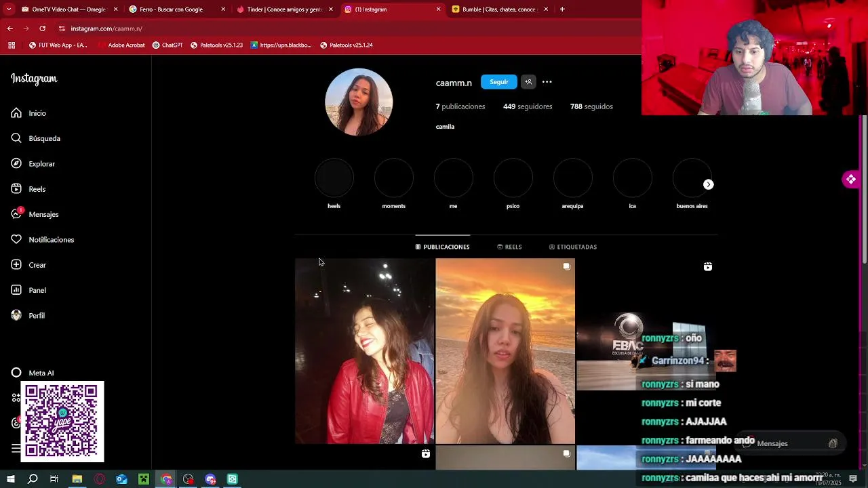Select the PUBLICACIONES tab
The image size is (868, 488).
(443, 247)
